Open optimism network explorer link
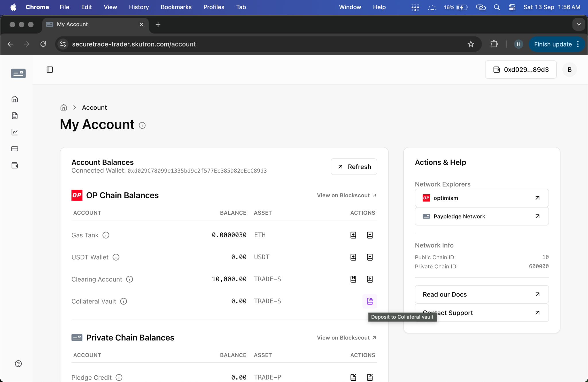 pyautogui.click(x=481, y=198)
